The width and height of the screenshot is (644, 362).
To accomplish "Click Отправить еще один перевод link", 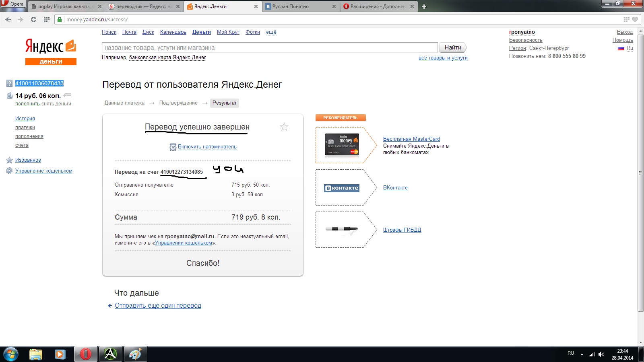I will click(158, 306).
